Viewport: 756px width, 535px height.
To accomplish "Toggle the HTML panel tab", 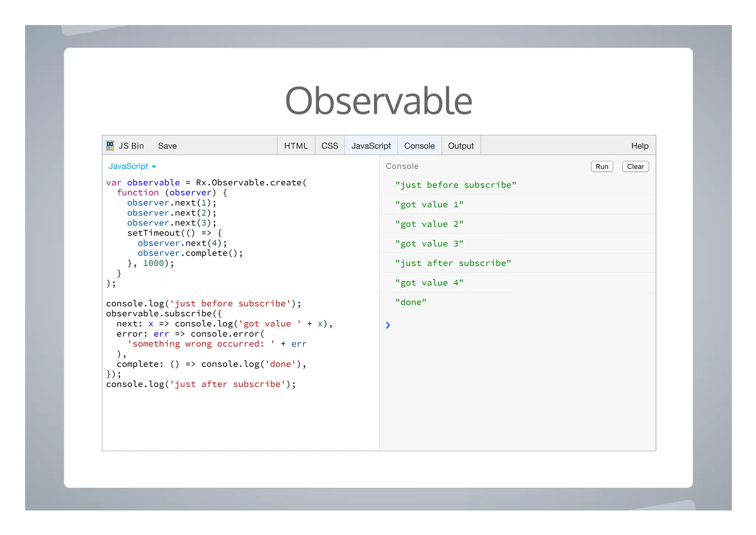I will (296, 146).
